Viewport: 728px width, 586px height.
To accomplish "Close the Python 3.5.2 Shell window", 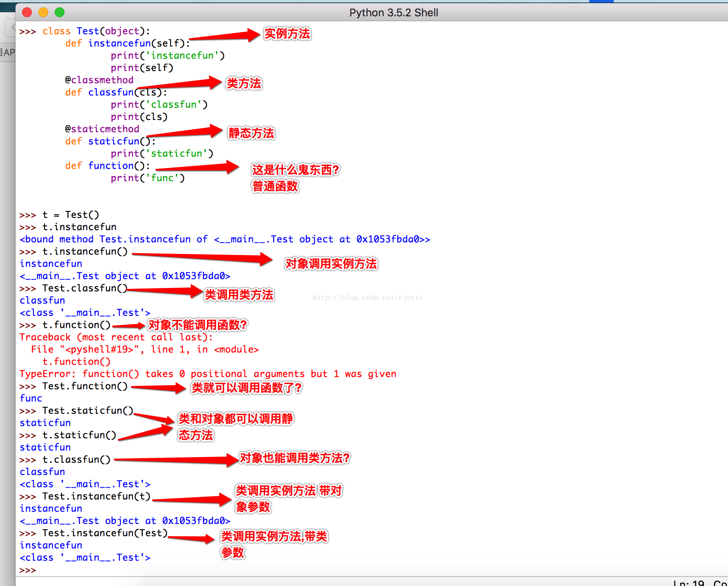I will point(27,12).
